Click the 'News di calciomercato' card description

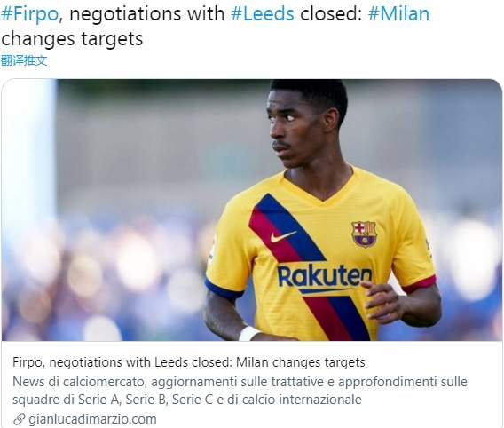point(240,391)
